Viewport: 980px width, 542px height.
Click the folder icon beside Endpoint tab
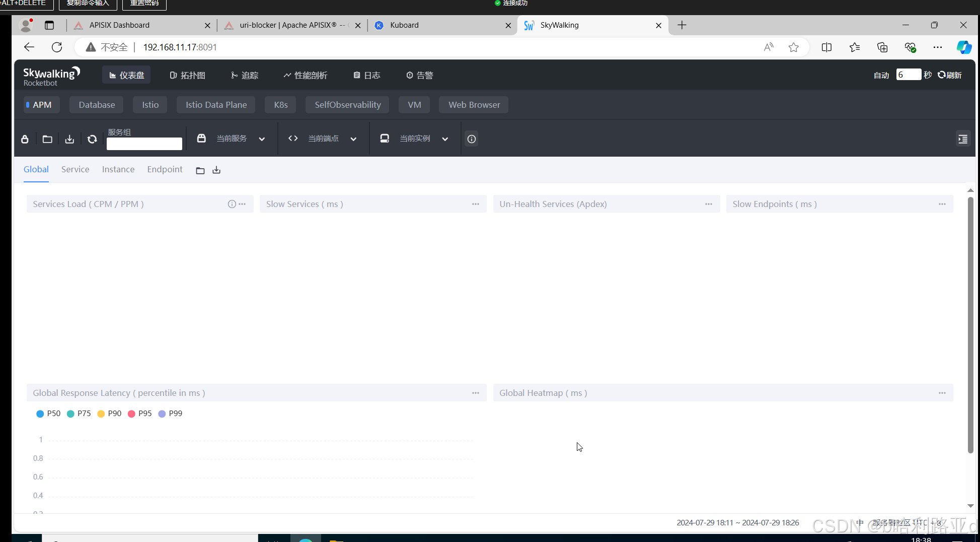tap(200, 170)
